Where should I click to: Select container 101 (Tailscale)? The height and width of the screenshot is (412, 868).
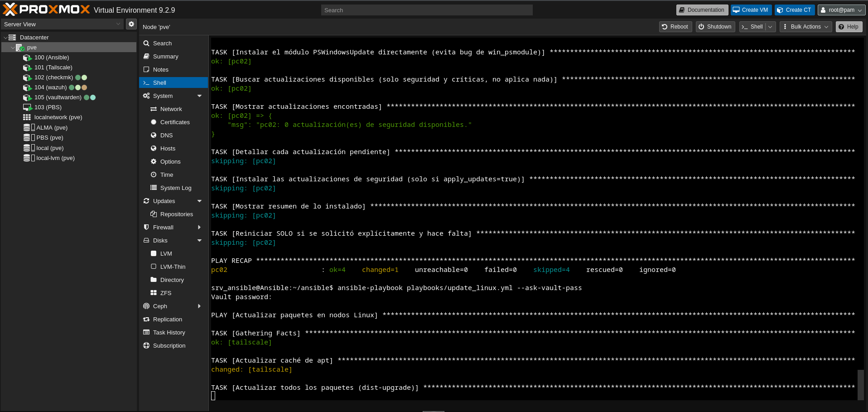[53, 68]
